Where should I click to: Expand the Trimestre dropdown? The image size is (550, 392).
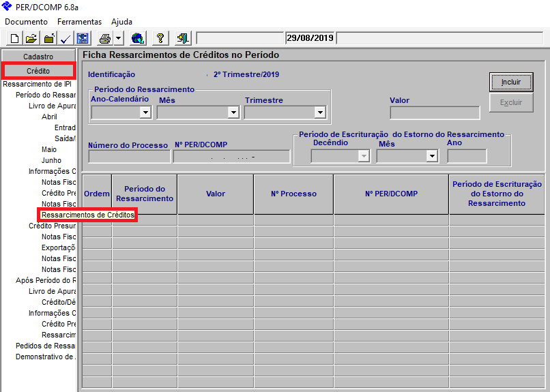(x=319, y=113)
